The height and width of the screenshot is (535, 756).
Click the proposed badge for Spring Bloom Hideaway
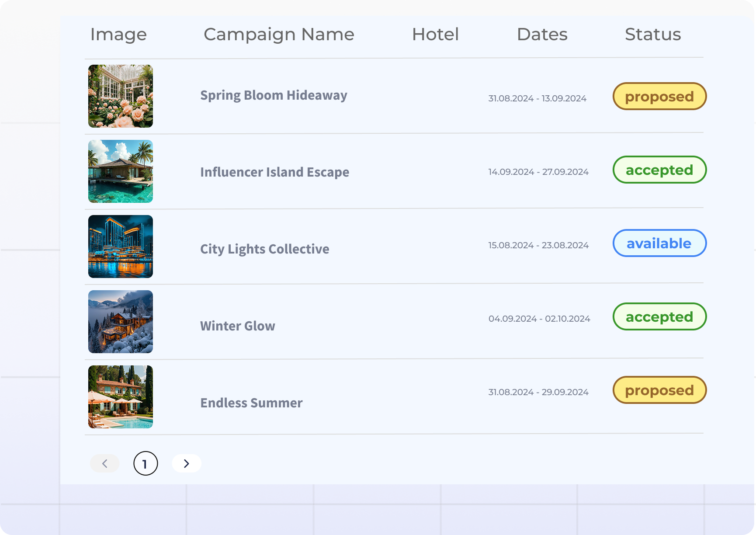(x=659, y=96)
